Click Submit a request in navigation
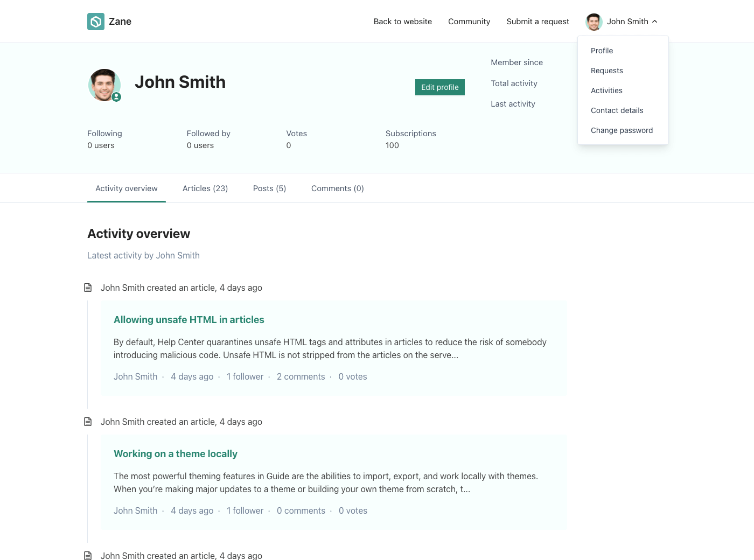This screenshot has height=560, width=754. pos(537,22)
